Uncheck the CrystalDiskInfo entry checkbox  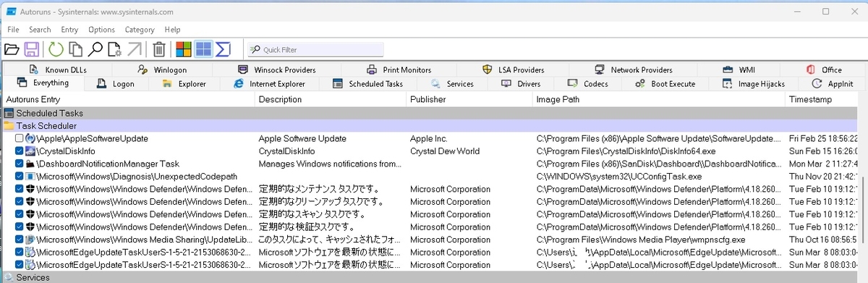click(19, 151)
